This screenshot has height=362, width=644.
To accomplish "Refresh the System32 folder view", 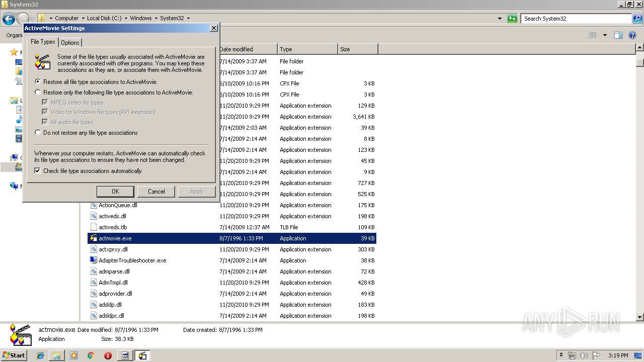I will click(x=512, y=19).
